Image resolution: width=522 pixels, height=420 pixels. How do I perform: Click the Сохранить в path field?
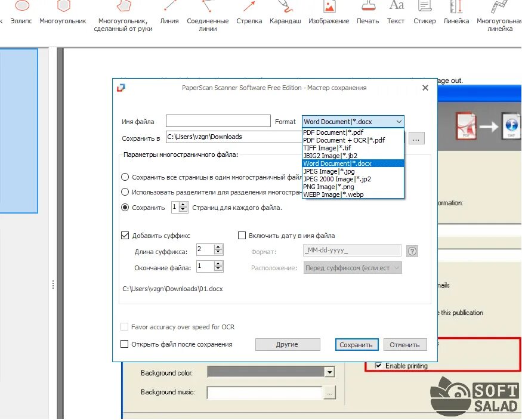(234, 137)
